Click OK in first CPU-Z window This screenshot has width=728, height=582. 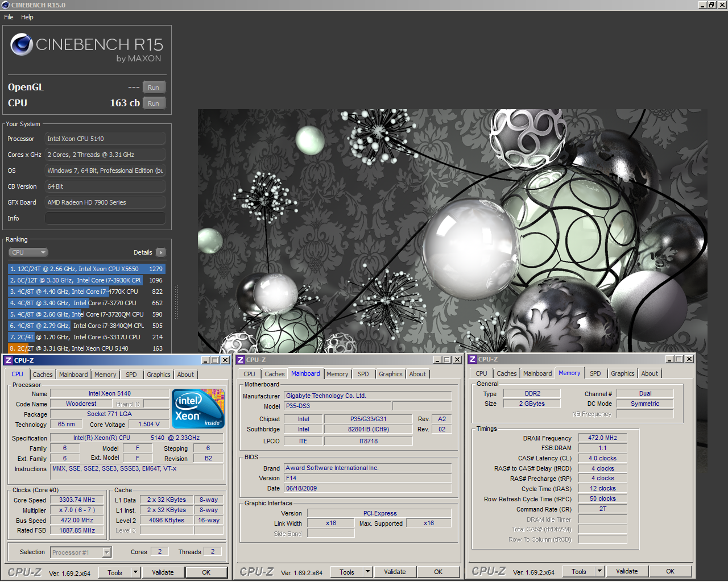(206, 573)
